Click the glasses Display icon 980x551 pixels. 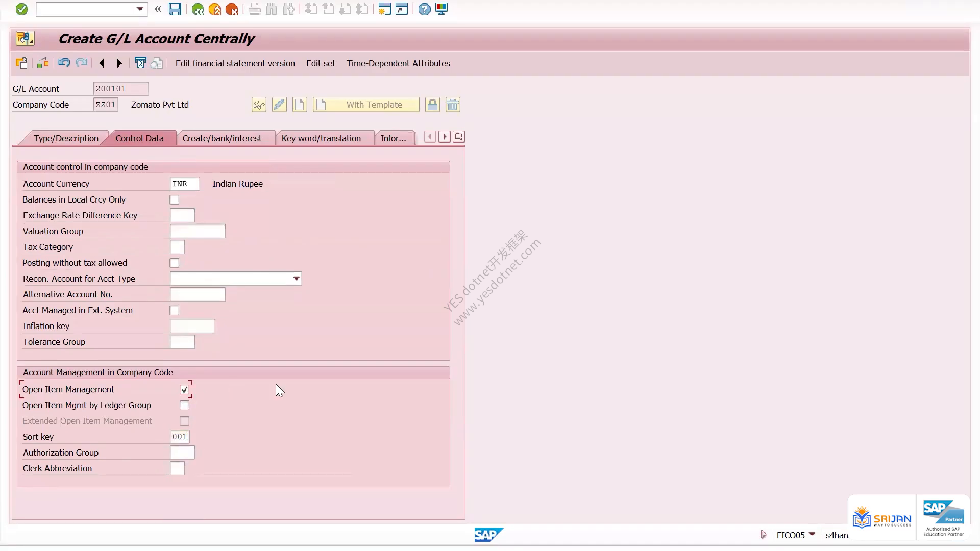tap(259, 105)
